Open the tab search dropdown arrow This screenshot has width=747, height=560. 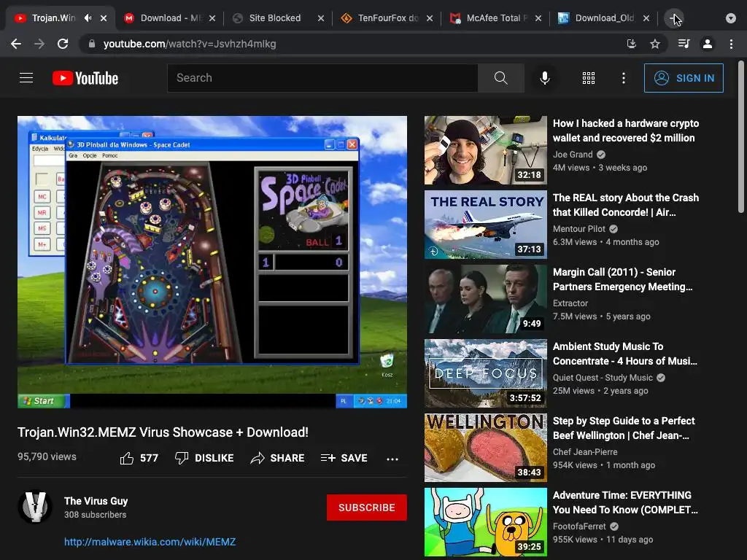point(731,18)
